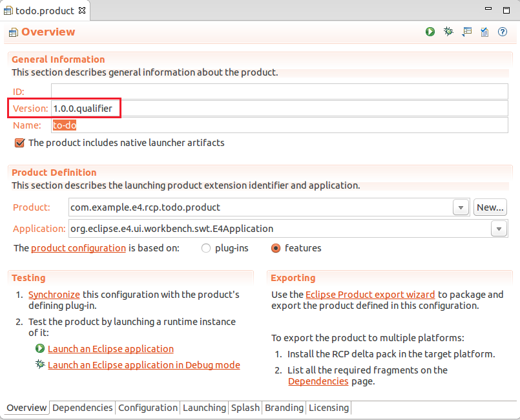The image size is (520, 420).
Task: Click into the Version field showing 1.0.0.qualifier
Action: (279, 109)
